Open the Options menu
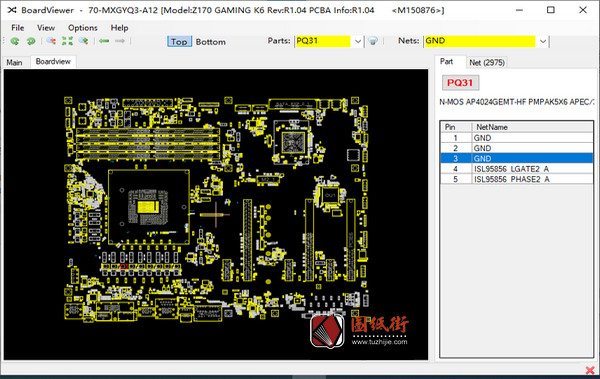Image resolution: width=600 pixels, height=379 pixels. pyautogui.click(x=83, y=28)
